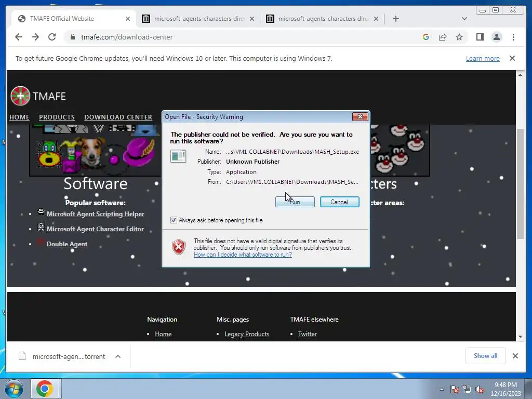
Task: Open Microsoft Agent Scripting Helper link
Action: pos(96,214)
